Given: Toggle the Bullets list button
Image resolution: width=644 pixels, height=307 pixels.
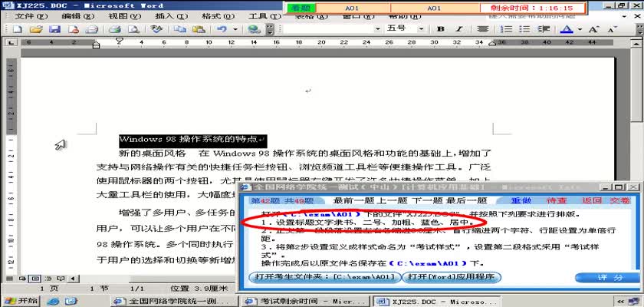Looking at the screenshot, I should click(x=524, y=29).
